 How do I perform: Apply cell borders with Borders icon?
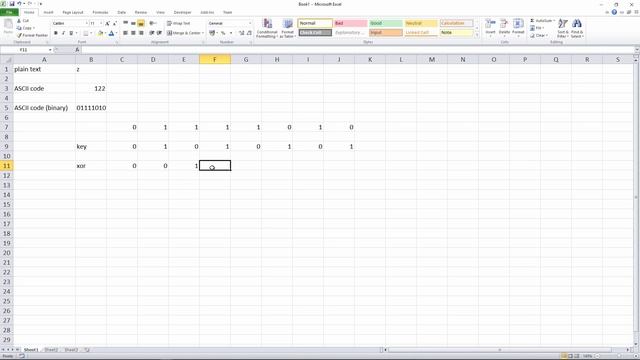85,33
